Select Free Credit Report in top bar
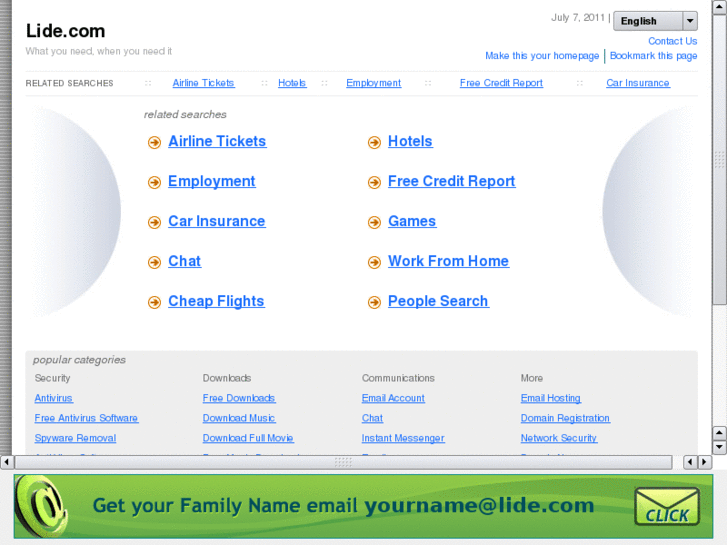The height and width of the screenshot is (545, 727). (501, 83)
